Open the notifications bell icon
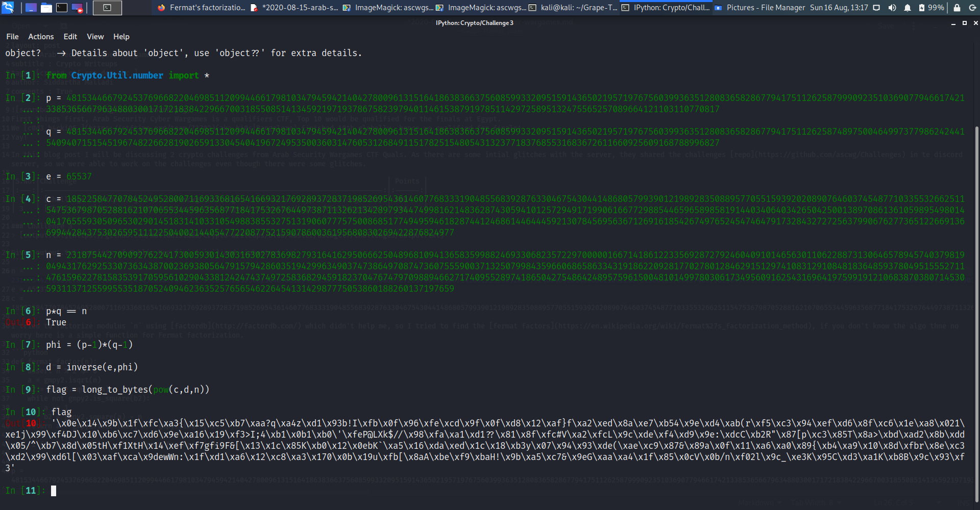Screen dimensions: 980x510 coord(908,8)
